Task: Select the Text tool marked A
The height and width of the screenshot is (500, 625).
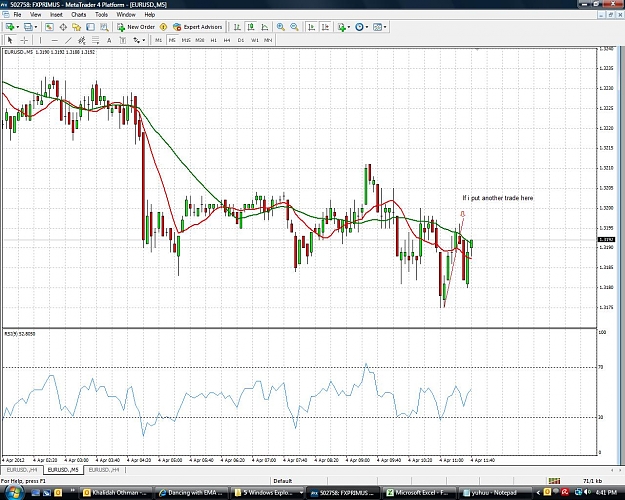Action: click(x=109, y=40)
